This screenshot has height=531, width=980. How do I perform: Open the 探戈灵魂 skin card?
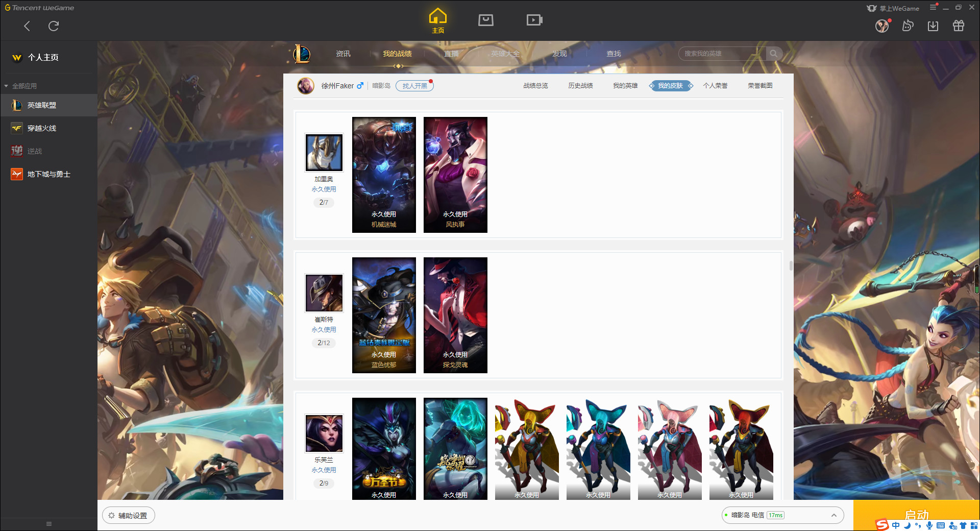coord(455,315)
